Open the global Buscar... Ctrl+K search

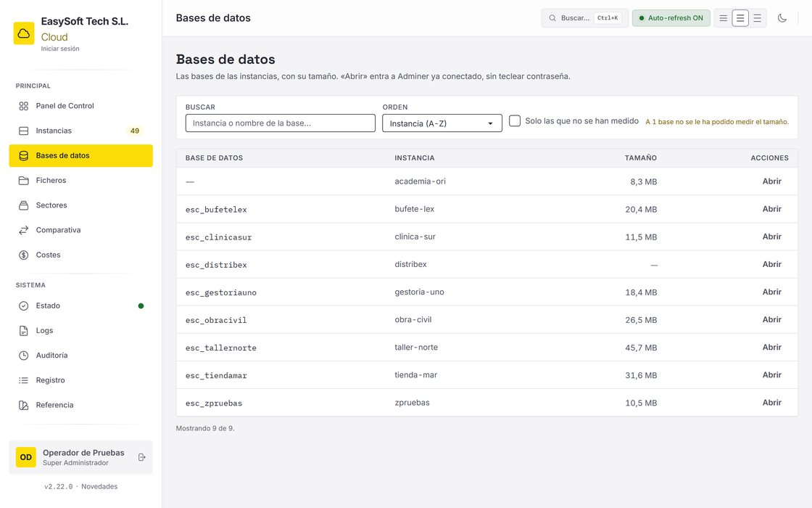coord(584,18)
